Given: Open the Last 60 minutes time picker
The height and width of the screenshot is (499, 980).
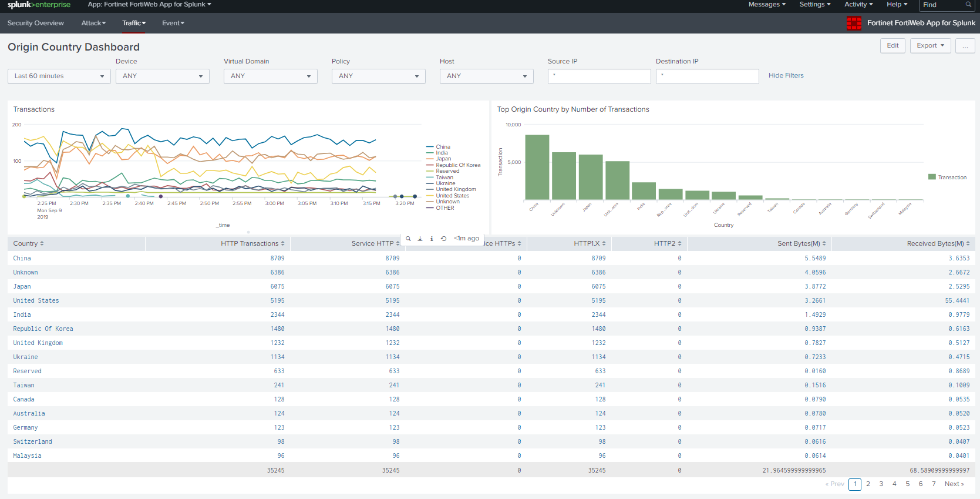Looking at the screenshot, I should pos(59,76).
